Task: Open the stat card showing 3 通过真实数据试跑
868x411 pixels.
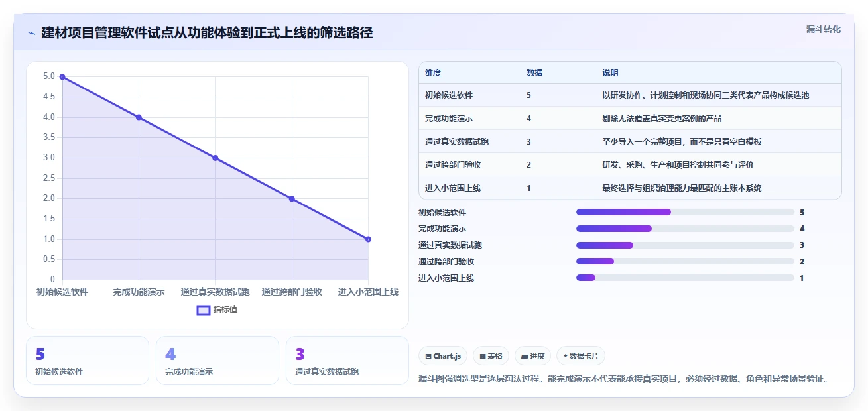Action: tap(347, 361)
